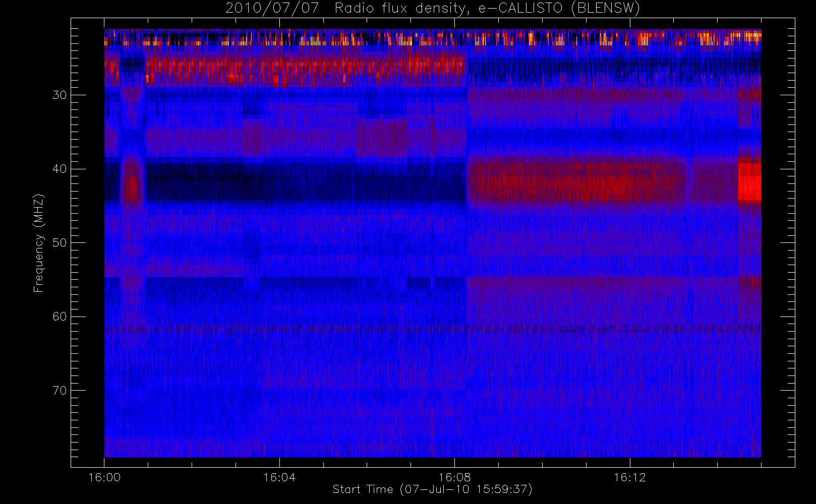Click the bright red burst at spectrogram's right edge near 42 MHz

tap(749, 181)
